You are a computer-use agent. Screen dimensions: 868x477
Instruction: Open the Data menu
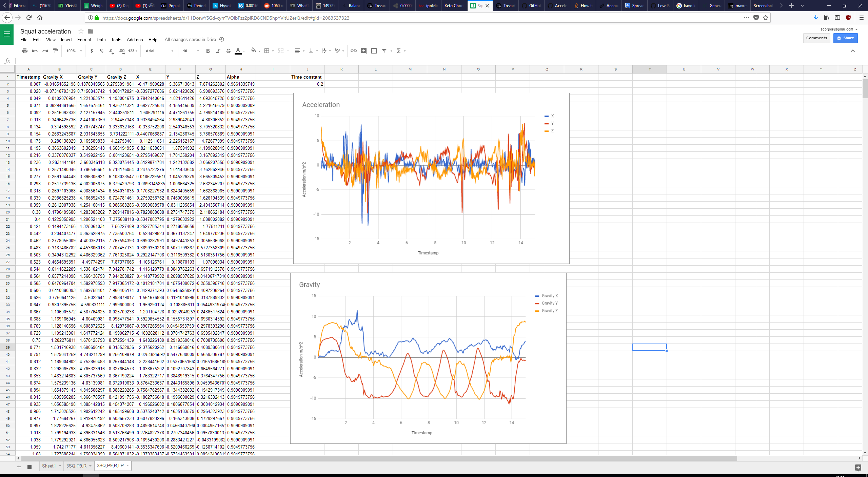coord(101,40)
